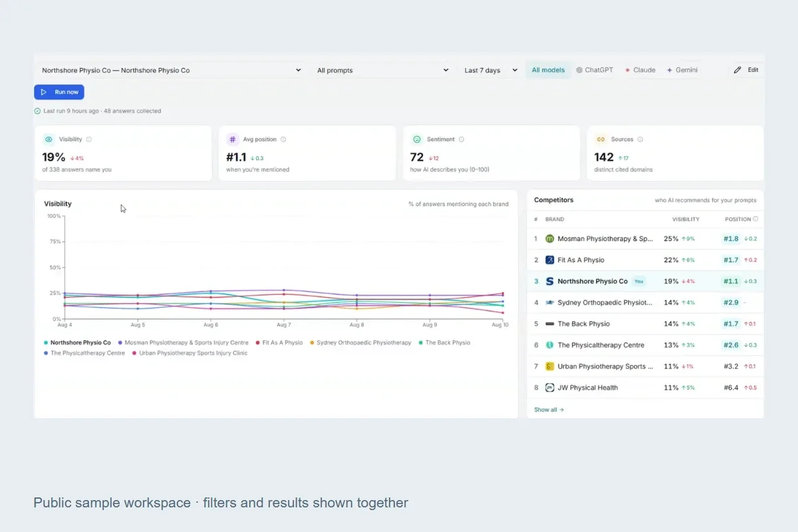Click the POSITION column header
The height and width of the screenshot is (532, 798).
(737, 219)
